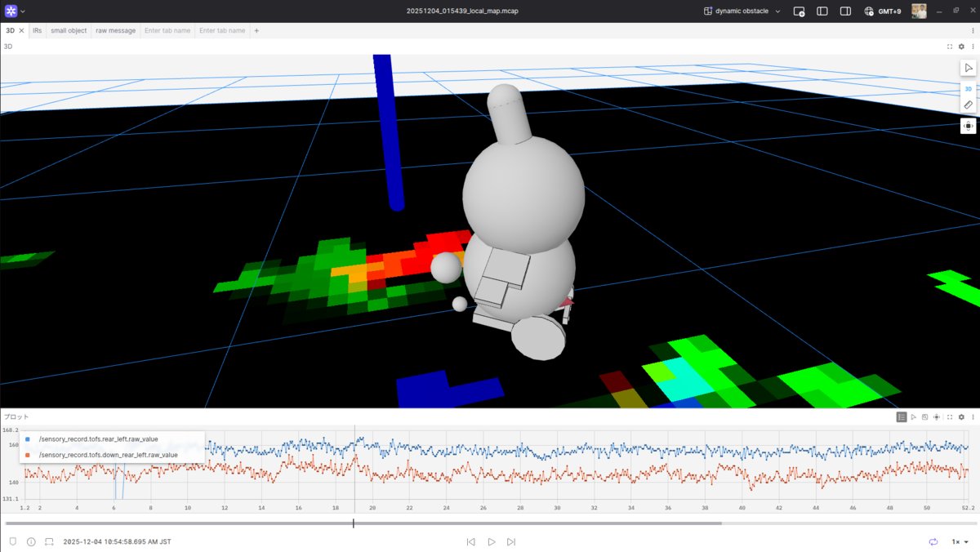Seek backward with the previous-frame button

pos(470,541)
